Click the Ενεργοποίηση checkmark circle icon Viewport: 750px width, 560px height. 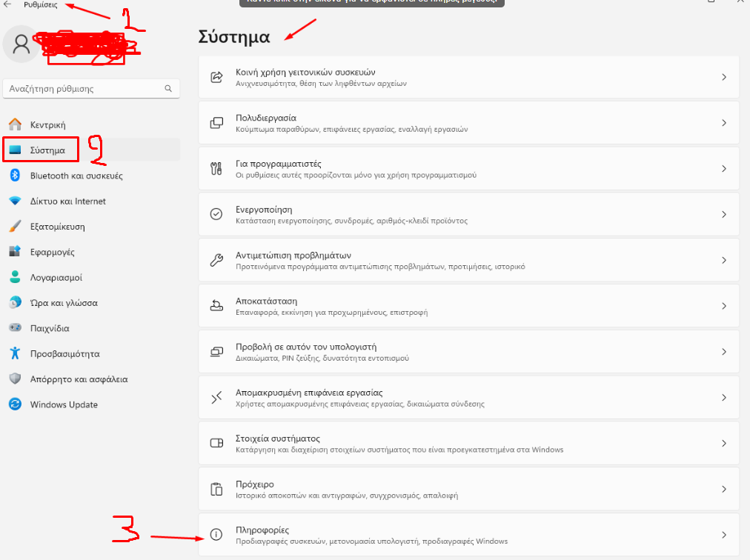(216, 214)
